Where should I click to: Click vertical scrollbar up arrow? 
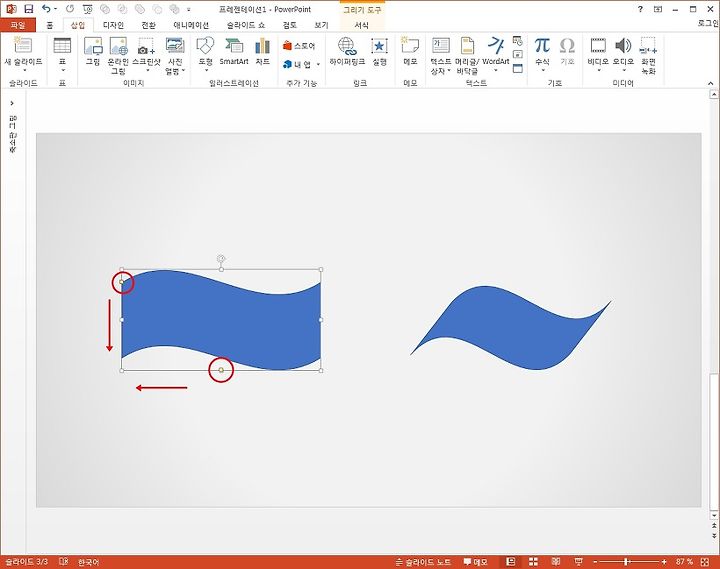714,94
